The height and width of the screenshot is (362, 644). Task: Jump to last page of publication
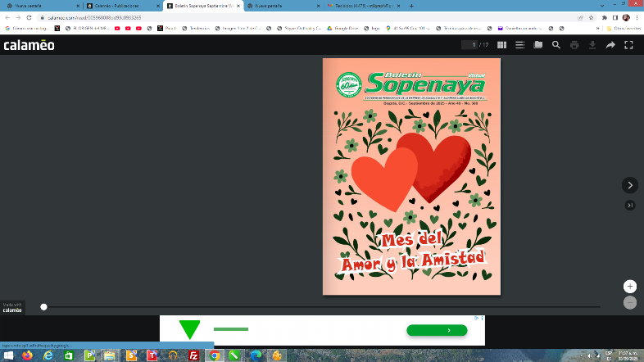click(x=629, y=205)
